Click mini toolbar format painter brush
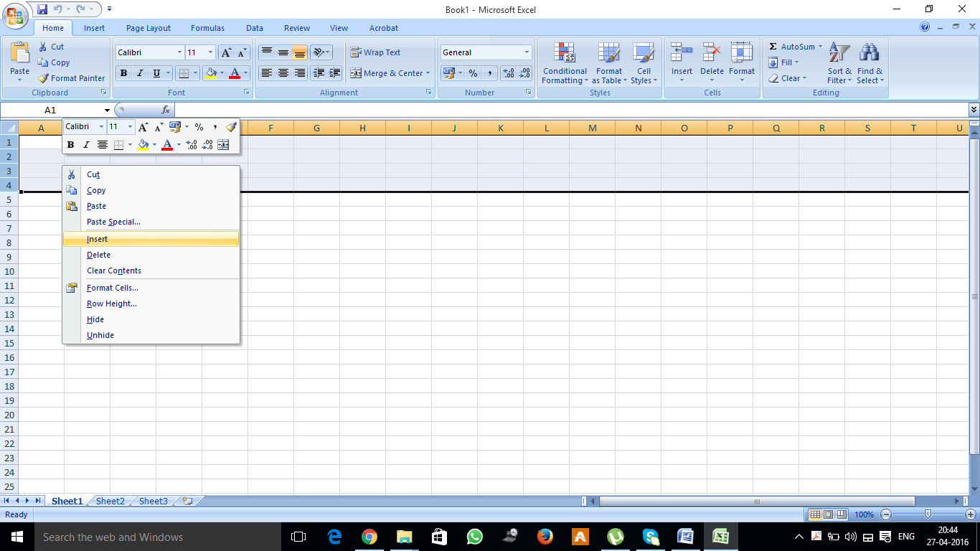980x551 pixels. click(230, 127)
